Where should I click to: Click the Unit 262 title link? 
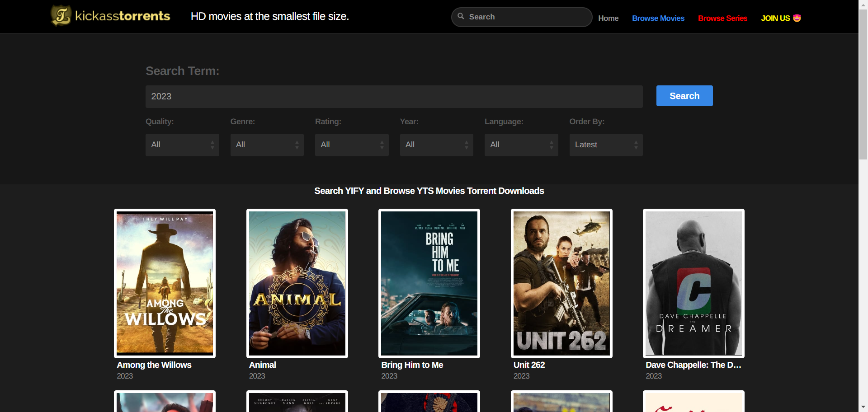pyautogui.click(x=529, y=365)
